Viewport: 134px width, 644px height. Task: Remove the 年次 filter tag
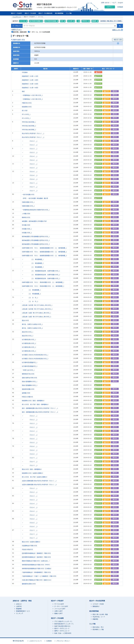pos(65,21)
